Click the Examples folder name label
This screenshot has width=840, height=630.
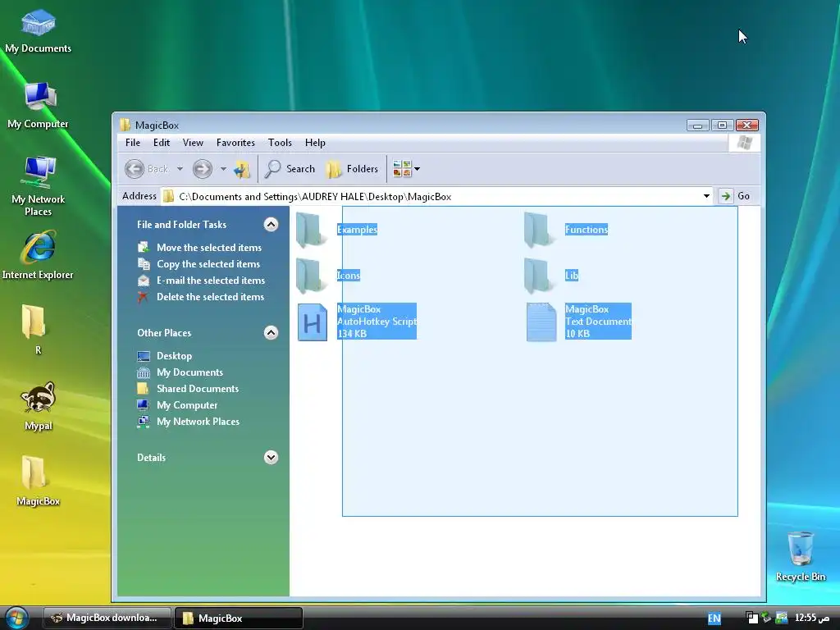pyautogui.click(x=358, y=230)
